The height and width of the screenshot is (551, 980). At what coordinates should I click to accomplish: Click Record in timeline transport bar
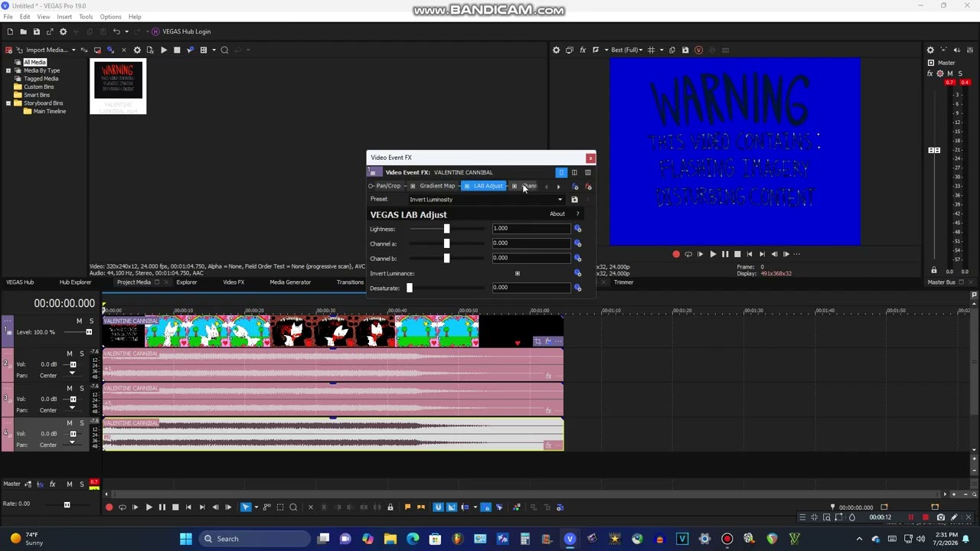109,507
